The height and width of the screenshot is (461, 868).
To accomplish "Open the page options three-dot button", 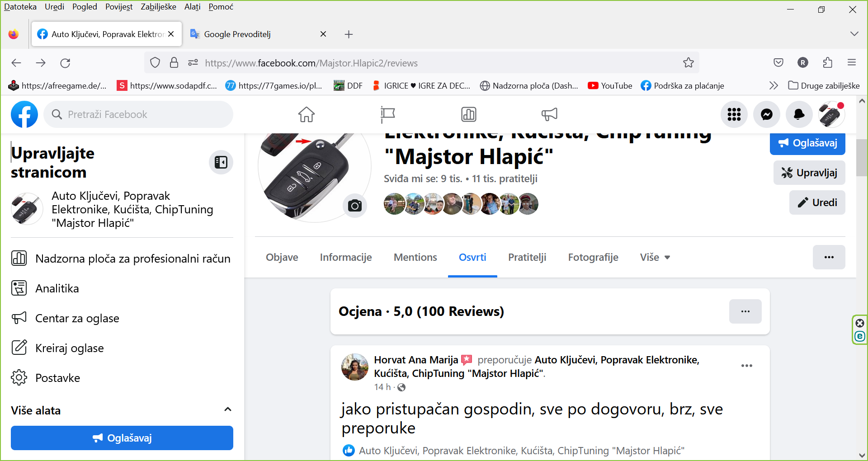I will pyautogui.click(x=829, y=257).
